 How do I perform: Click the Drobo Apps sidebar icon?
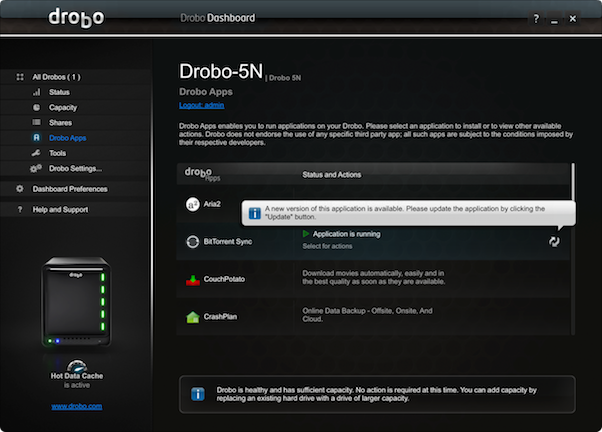36,138
